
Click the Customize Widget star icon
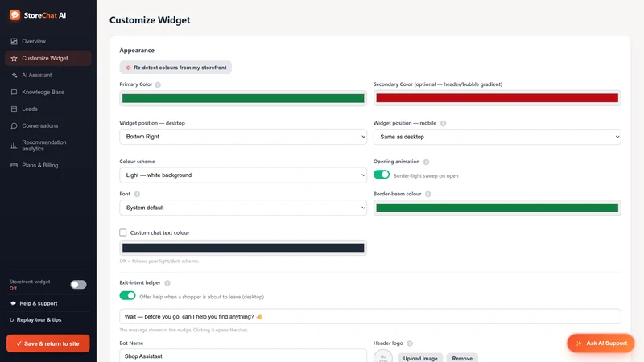(14, 58)
